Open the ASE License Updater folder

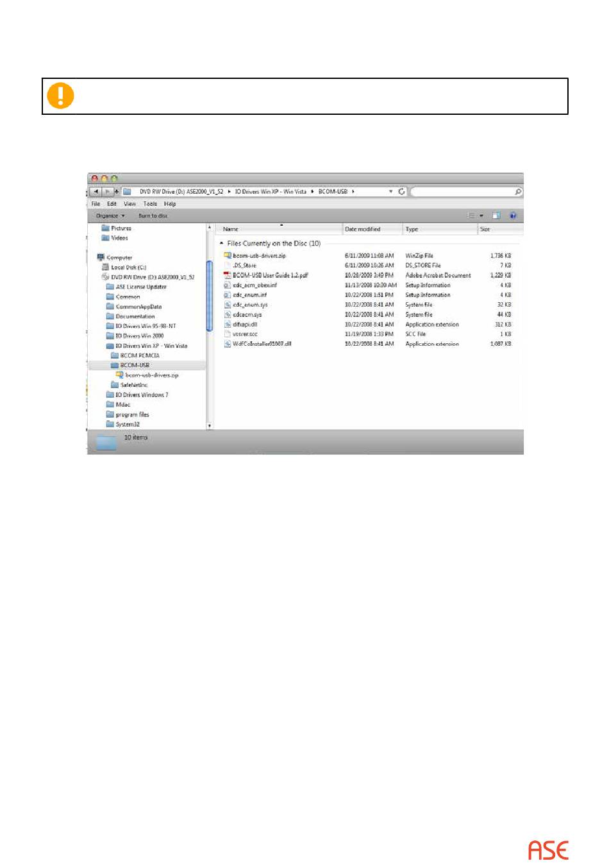click(x=141, y=287)
